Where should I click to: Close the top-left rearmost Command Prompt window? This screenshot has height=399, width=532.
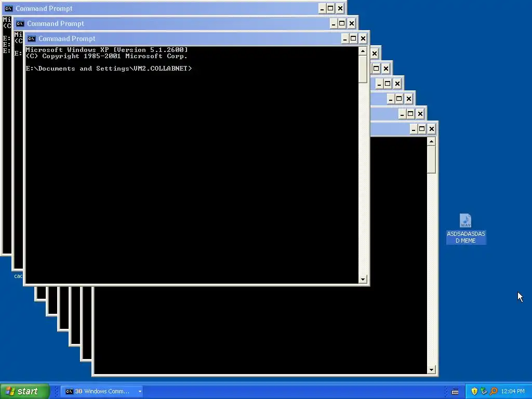pyautogui.click(x=340, y=8)
